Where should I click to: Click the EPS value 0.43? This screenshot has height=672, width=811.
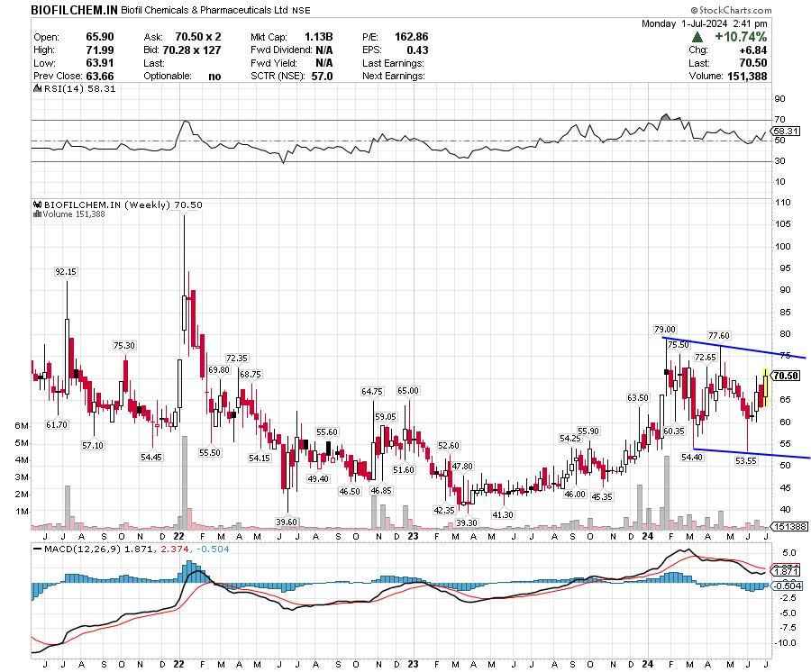tap(417, 50)
